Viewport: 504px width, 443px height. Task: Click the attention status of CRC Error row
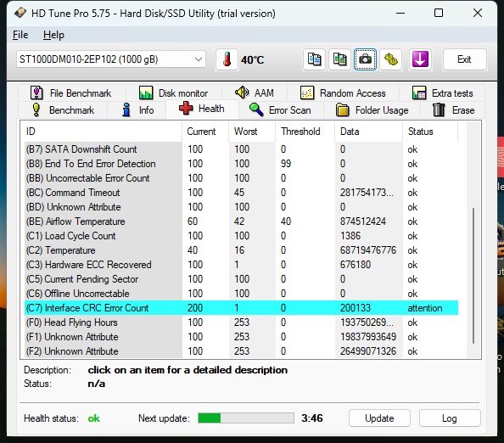click(424, 308)
